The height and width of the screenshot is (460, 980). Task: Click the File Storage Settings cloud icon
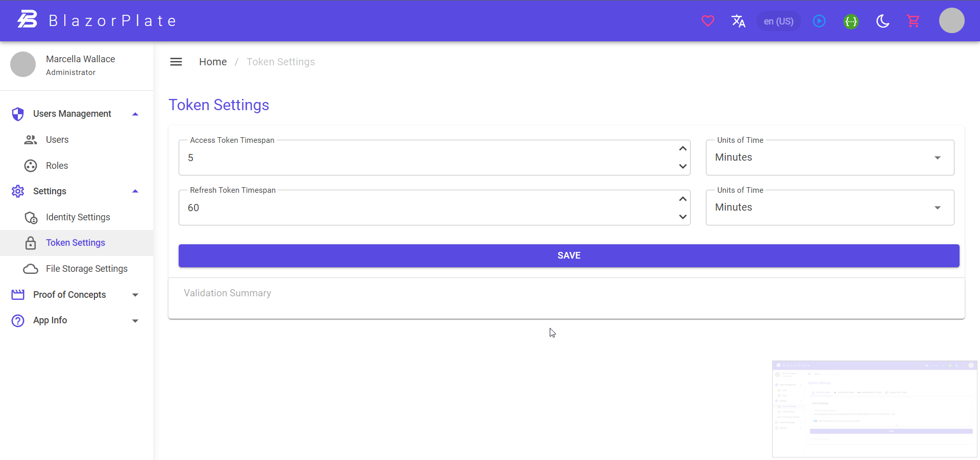(x=31, y=269)
